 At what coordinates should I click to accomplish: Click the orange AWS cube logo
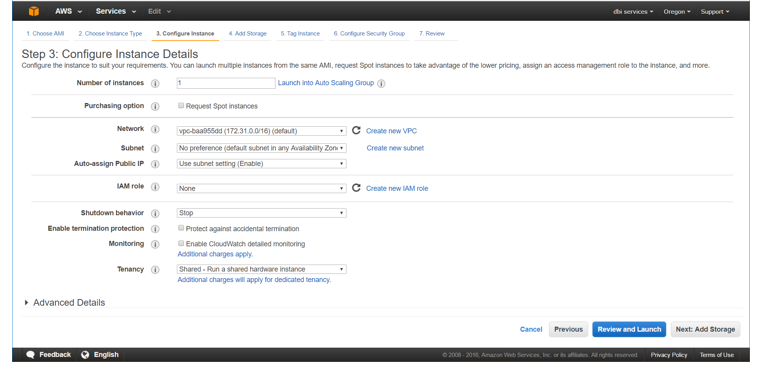[33, 11]
